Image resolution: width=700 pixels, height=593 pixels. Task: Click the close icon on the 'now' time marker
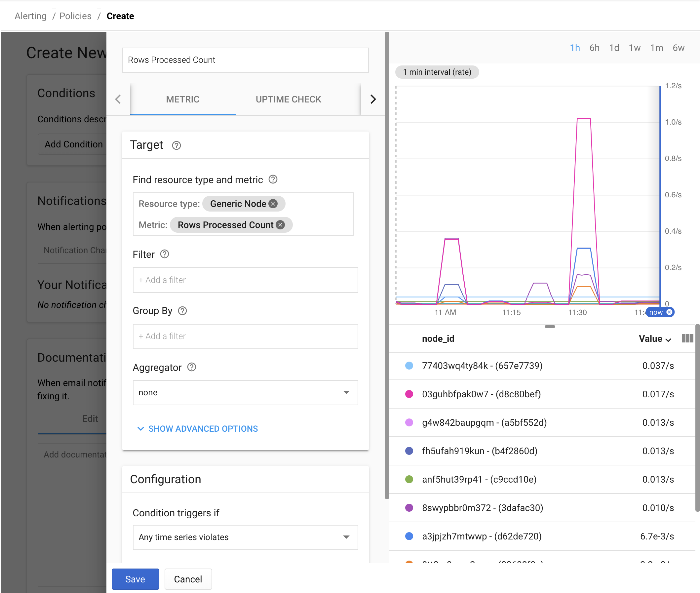(671, 312)
